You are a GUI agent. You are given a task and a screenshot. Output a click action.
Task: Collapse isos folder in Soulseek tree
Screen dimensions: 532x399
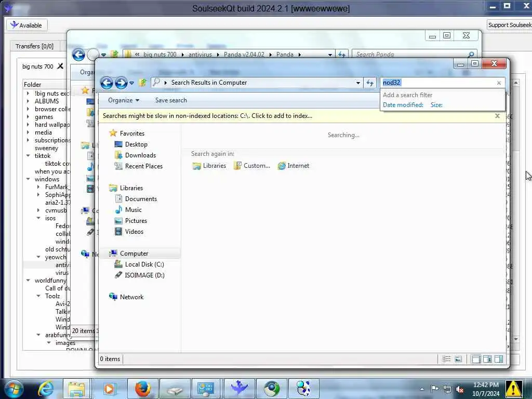(x=38, y=218)
